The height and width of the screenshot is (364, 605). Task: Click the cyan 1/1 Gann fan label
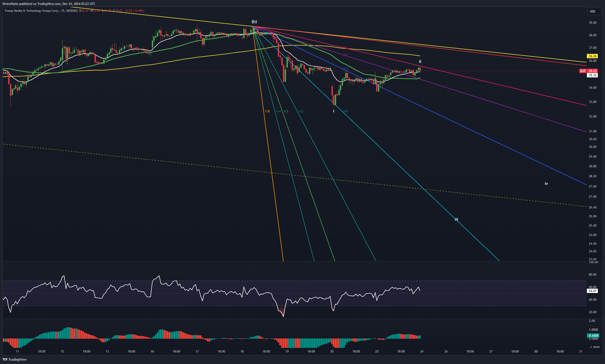click(346, 111)
